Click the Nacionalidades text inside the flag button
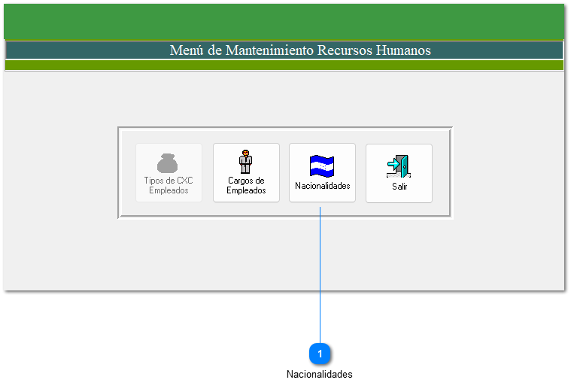Viewport: 571px width, 392px height. click(322, 186)
